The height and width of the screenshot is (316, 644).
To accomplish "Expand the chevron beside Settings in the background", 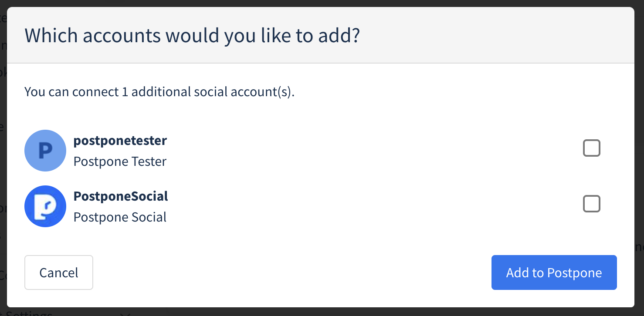I will pyautogui.click(x=125, y=313).
